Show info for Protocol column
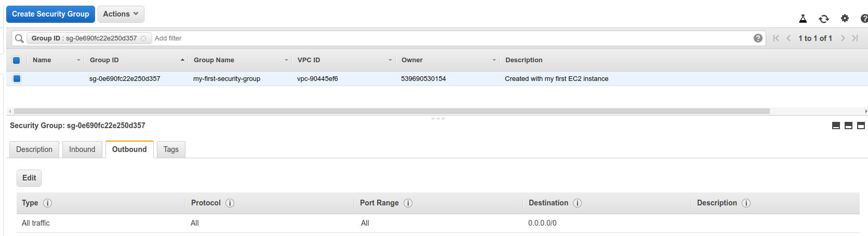Screen dimensions: 868x236 (230, 203)
